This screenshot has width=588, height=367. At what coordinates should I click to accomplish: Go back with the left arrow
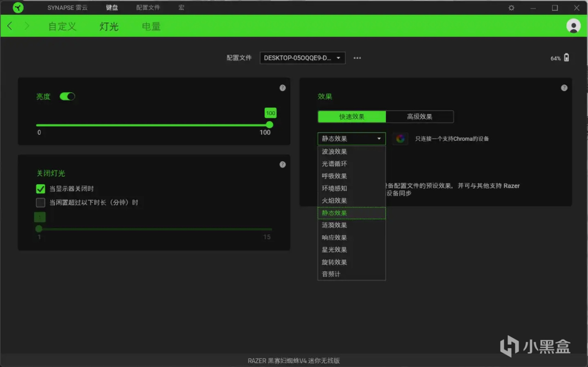point(10,26)
